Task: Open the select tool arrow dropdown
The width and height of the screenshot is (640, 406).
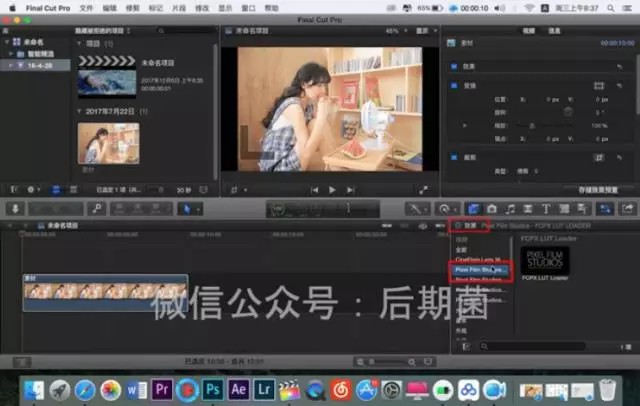Action: tap(187, 208)
